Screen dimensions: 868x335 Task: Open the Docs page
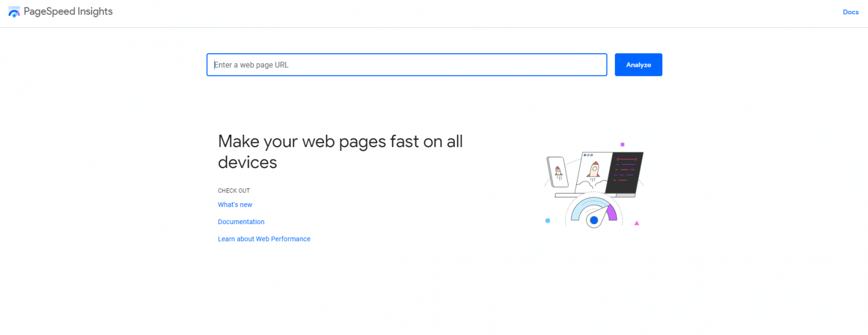850,12
